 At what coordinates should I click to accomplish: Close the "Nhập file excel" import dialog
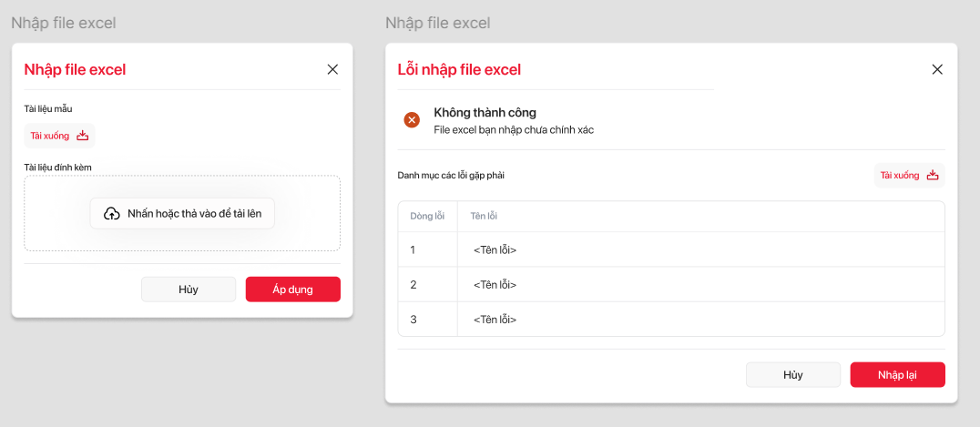(332, 69)
